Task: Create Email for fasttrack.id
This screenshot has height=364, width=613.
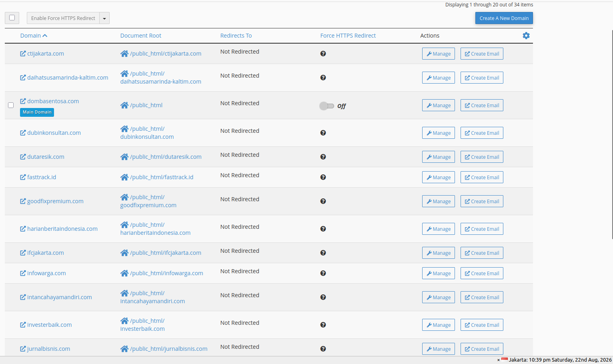Action: point(482,177)
